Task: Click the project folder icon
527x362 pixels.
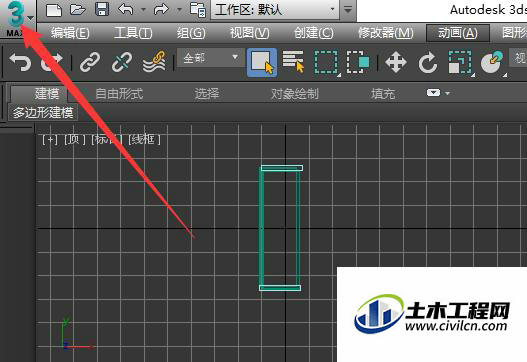Action: point(198,9)
